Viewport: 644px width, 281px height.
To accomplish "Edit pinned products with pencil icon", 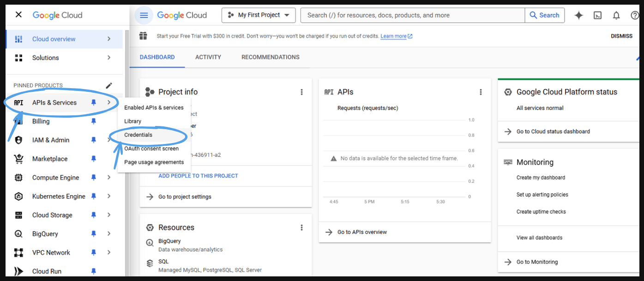I will click(109, 85).
